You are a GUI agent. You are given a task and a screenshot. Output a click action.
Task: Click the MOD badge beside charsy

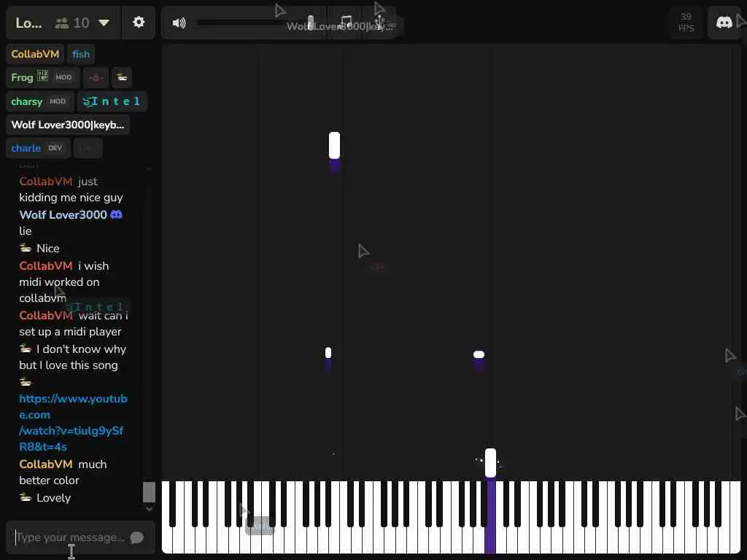[58, 101]
